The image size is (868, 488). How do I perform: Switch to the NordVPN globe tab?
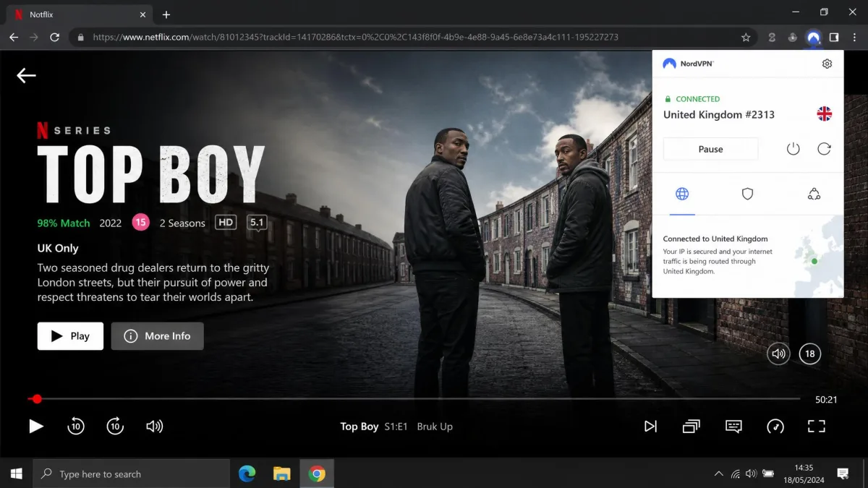(x=682, y=194)
